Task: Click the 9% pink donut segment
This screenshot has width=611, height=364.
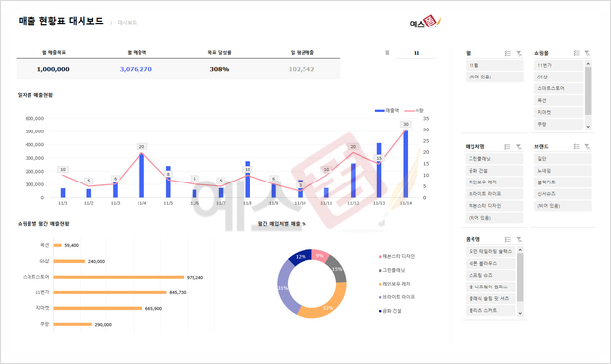Action: (320, 256)
